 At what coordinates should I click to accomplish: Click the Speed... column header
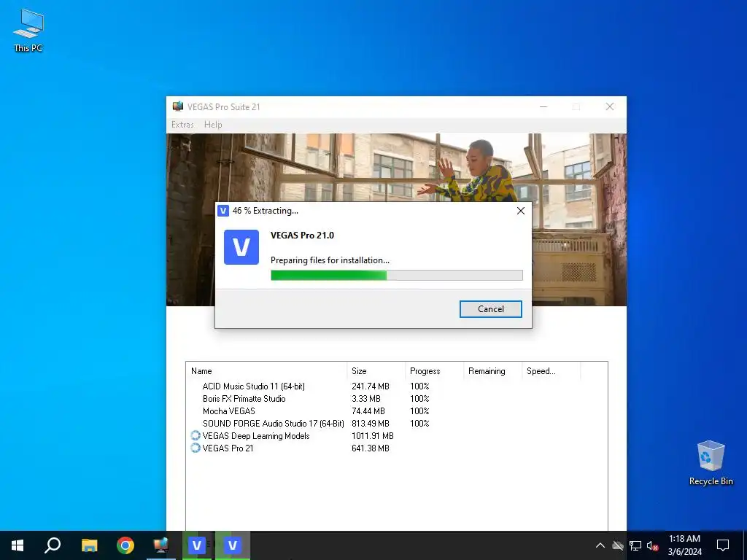pyautogui.click(x=551, y=371)
